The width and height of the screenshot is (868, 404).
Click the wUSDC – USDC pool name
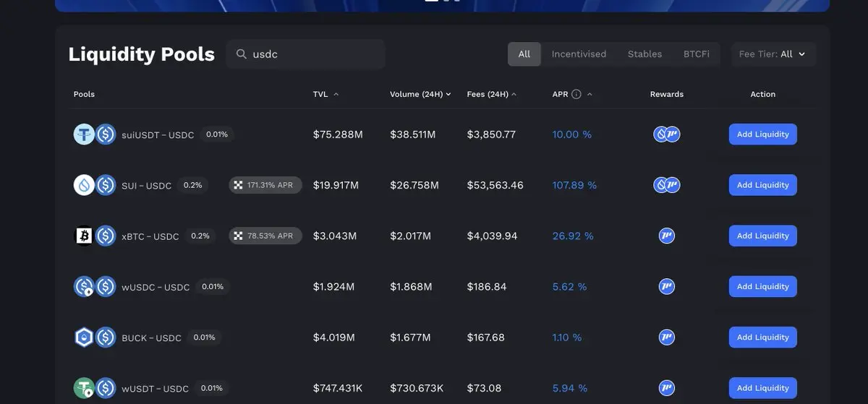[156, 288]
